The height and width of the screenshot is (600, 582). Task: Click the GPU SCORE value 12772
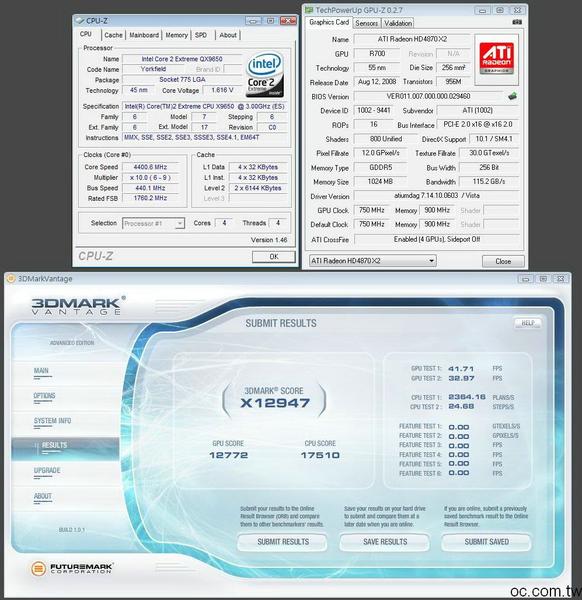tap(228, 455)
